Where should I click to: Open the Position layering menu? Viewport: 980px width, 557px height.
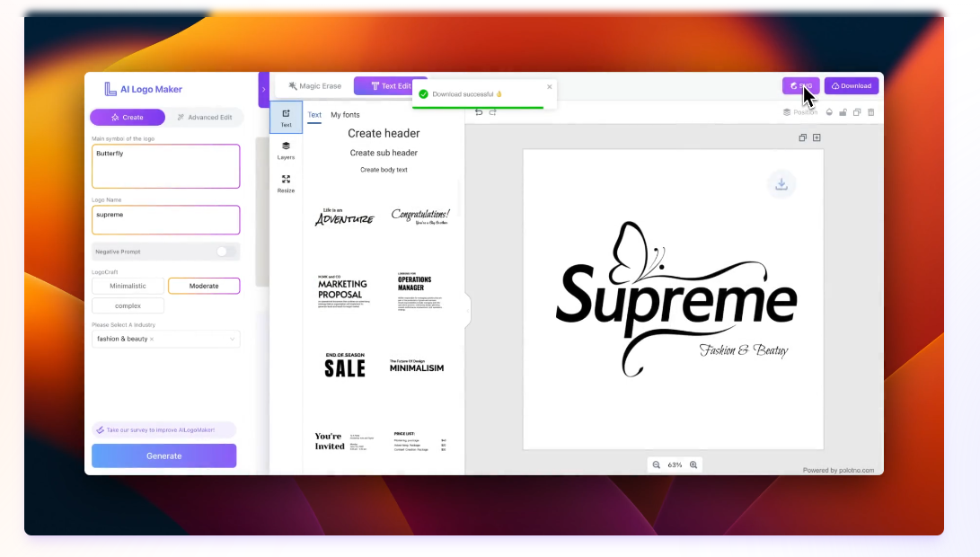click(x=800, y=112)
